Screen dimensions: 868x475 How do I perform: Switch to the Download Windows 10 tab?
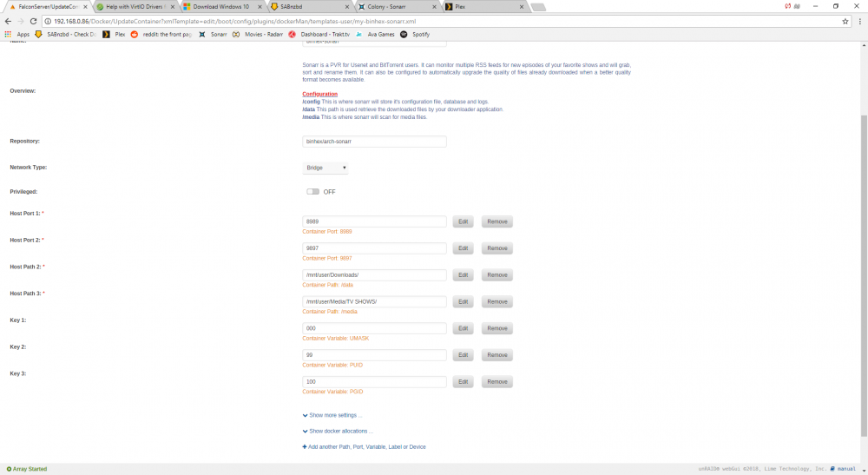pyautogui.click(x=221, y=7)
